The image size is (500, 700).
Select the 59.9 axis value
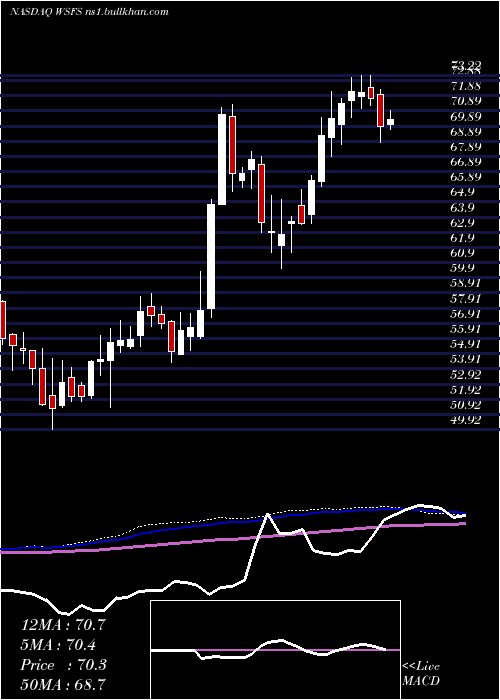pyautogui.click(x=464, y=268)
